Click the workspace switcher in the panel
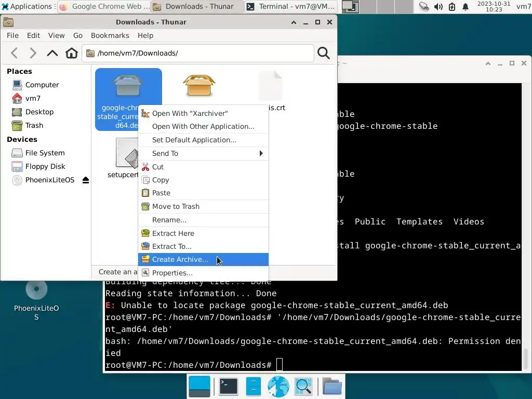The width and height of the screenshot is (532, 399). point(377,6)
